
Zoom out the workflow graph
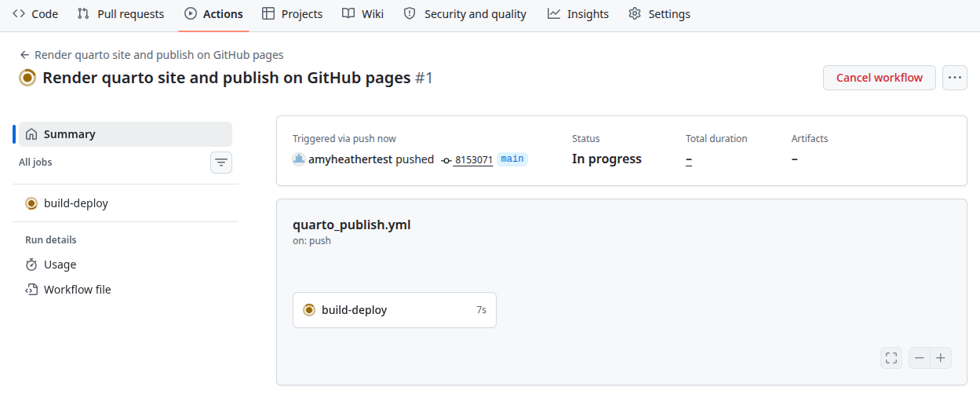(x=919, y=358)
